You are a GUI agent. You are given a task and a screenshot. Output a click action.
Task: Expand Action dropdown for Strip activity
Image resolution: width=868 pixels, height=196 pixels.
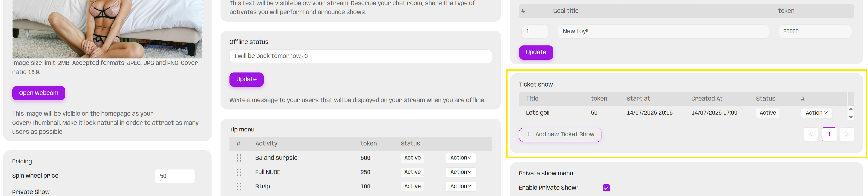(x=460, y=186)
